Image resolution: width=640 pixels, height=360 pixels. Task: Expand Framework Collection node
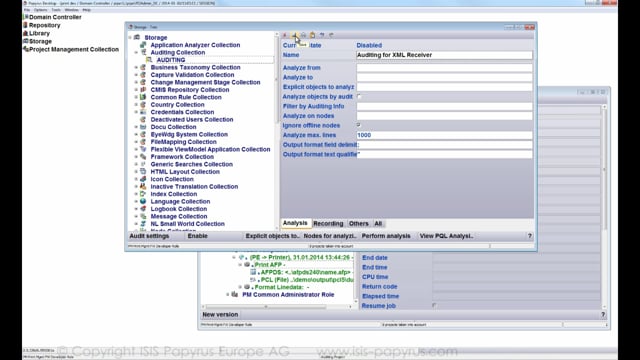click(x=136, y=157)
